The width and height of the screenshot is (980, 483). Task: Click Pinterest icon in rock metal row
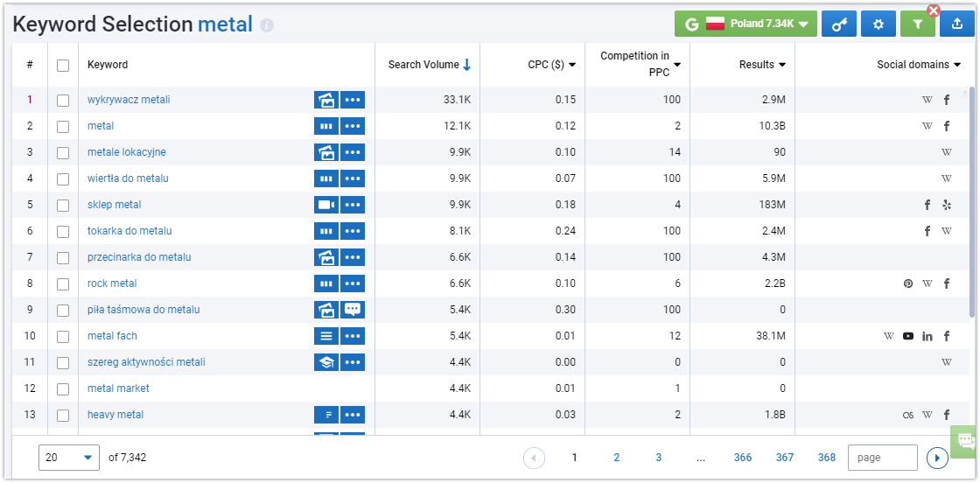click(x=908, y=283)
